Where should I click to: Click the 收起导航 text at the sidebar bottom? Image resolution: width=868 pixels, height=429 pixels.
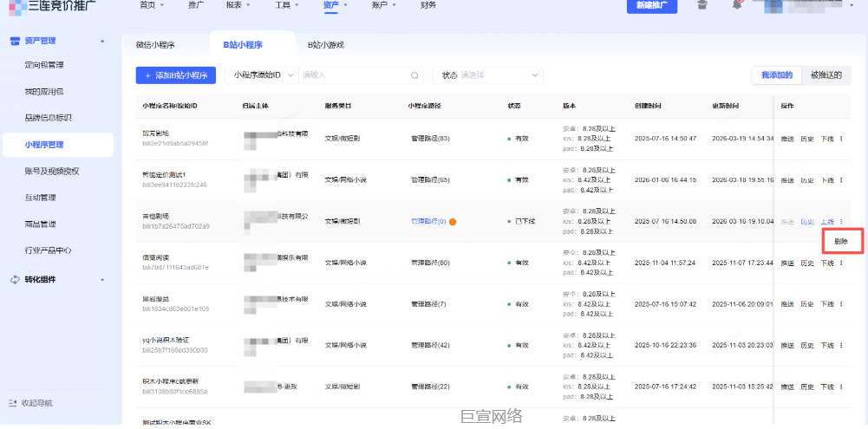point(37,403)
